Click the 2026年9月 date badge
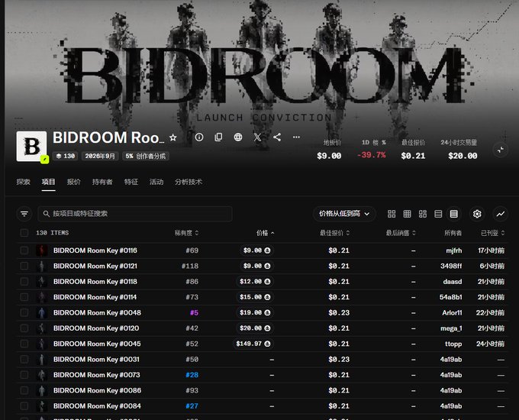The width and height of the screenshot is (519, 420). pos(100,156)
